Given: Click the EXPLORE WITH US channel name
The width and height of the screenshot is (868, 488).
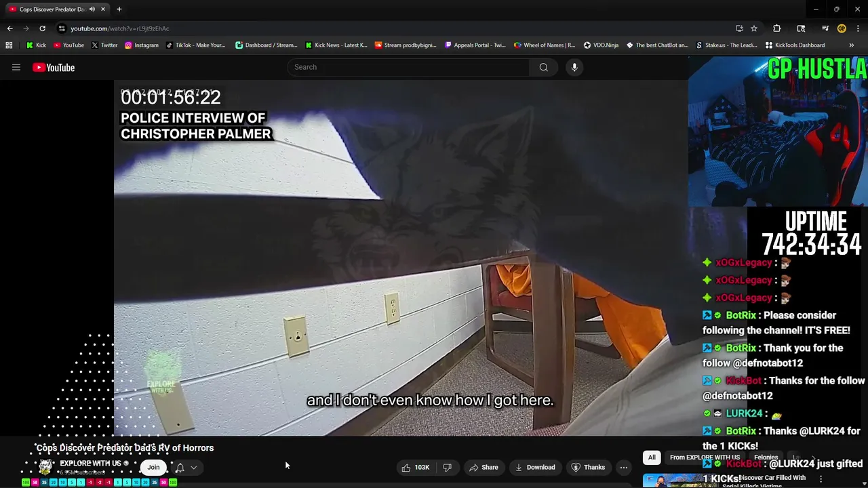Looking at the screenshot, I should 90,464.
